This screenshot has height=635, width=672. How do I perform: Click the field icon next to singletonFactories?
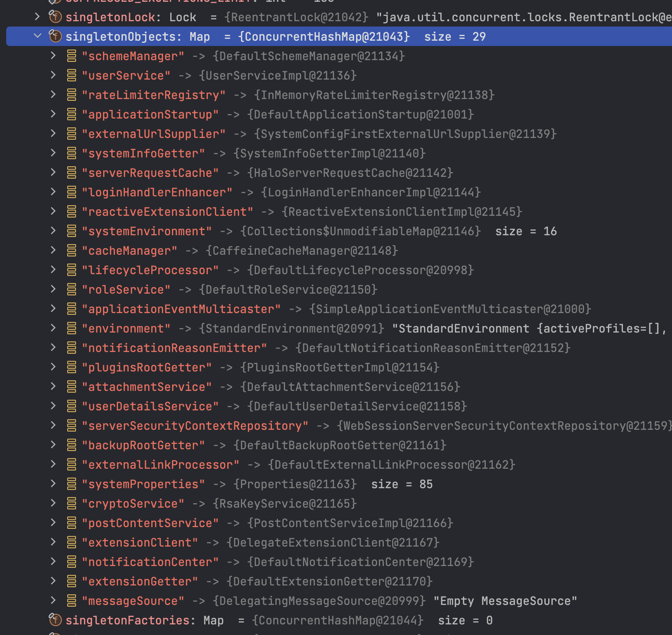click(x=55, y=620)
